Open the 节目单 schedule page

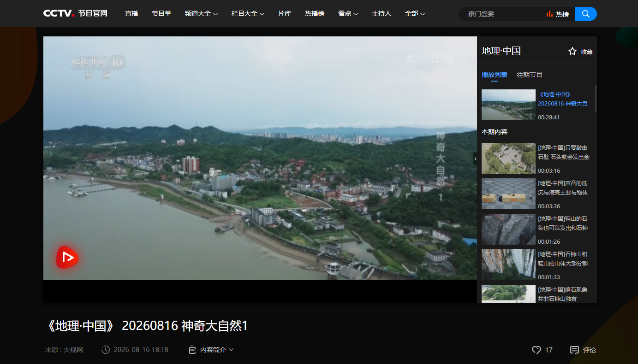[x=161, y=13]
